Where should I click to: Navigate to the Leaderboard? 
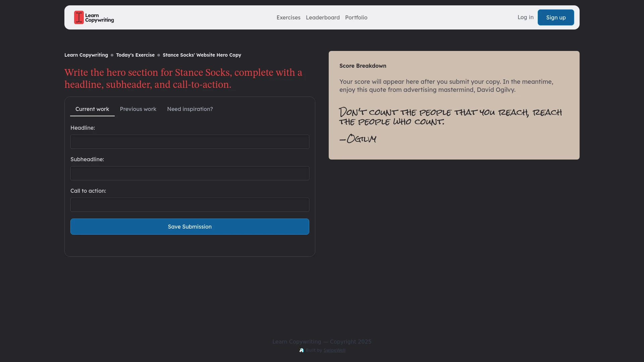323,17
